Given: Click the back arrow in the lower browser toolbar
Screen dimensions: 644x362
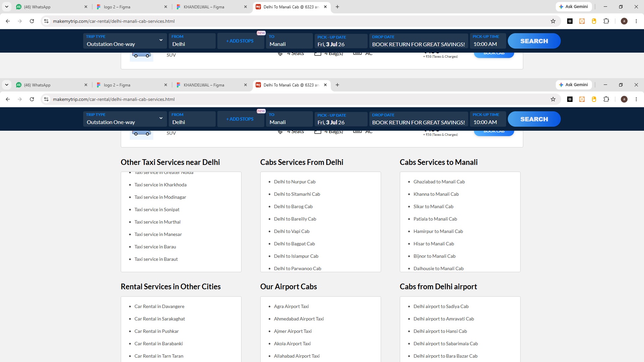Looking at the screenshot, I should (x=8, y=99).
